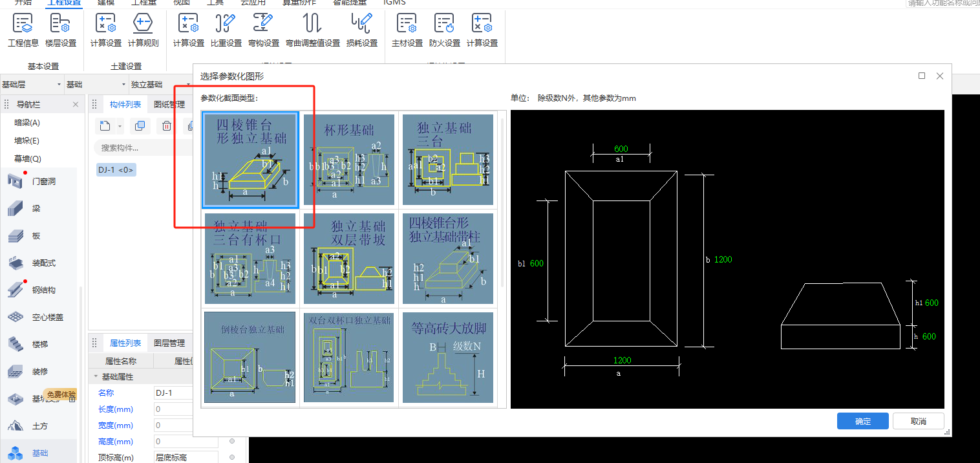Open 计算设置 beside 防火设置

pyautogui.click(x=482, y=31)
